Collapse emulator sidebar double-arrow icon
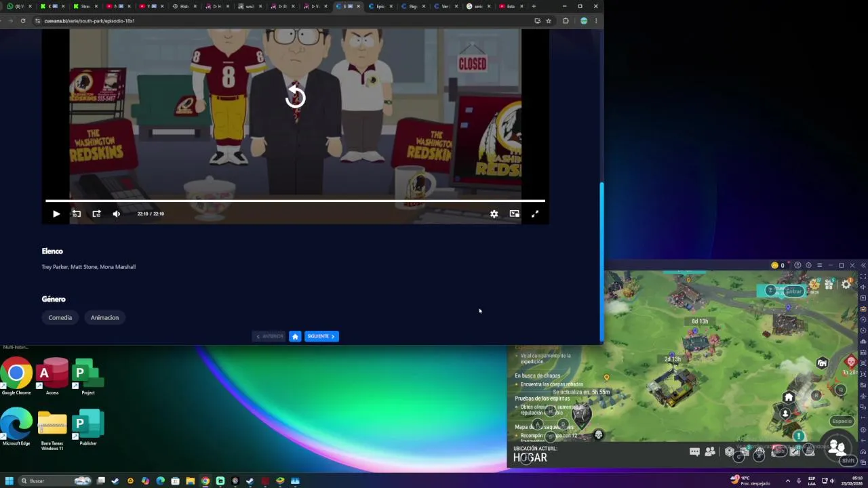 pos(863,265)
